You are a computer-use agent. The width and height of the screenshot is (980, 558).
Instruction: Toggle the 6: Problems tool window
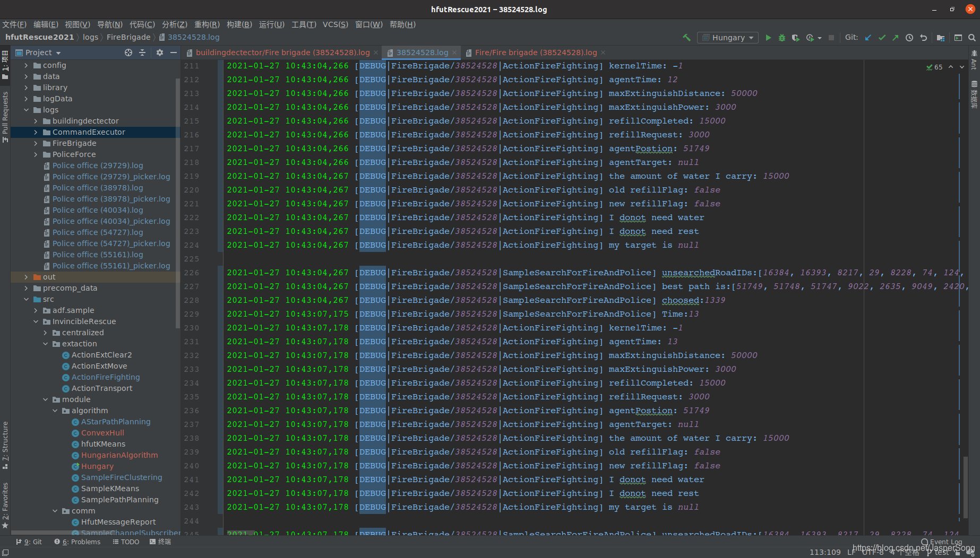pyautogui.click(x=78, y=542)
